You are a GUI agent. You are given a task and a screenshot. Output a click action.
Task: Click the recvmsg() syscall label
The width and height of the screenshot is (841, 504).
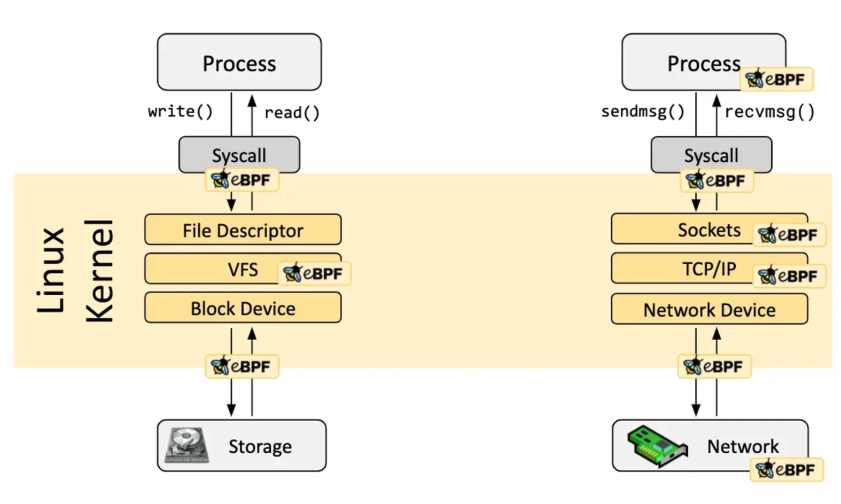[769, 112]
